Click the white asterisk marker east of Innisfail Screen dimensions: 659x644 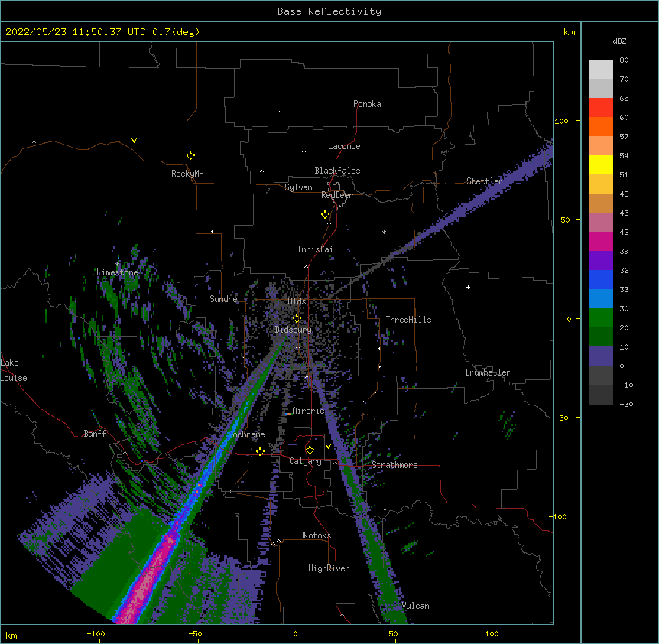(x=384, y=232)
